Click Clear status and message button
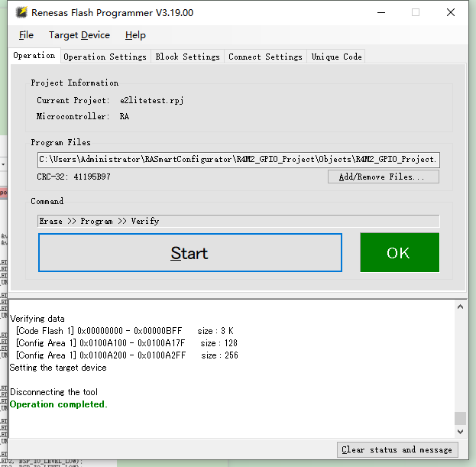 click(397, 449)
